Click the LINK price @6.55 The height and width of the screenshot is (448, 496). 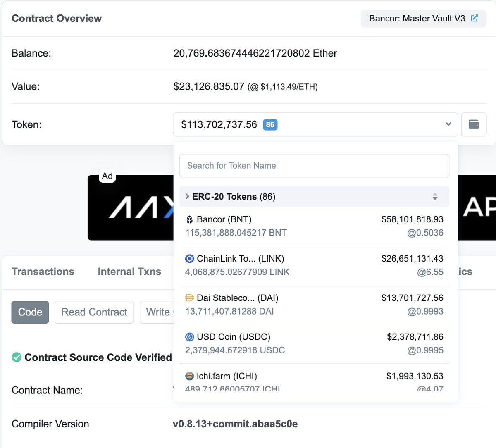click(x=430, y=272)
